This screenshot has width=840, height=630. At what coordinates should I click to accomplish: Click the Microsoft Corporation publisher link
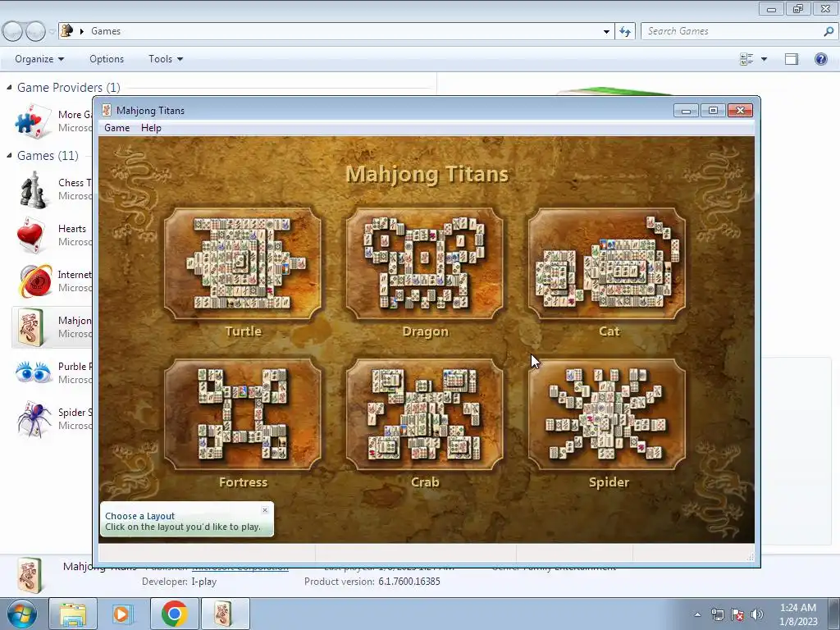(x=240, y=568)
